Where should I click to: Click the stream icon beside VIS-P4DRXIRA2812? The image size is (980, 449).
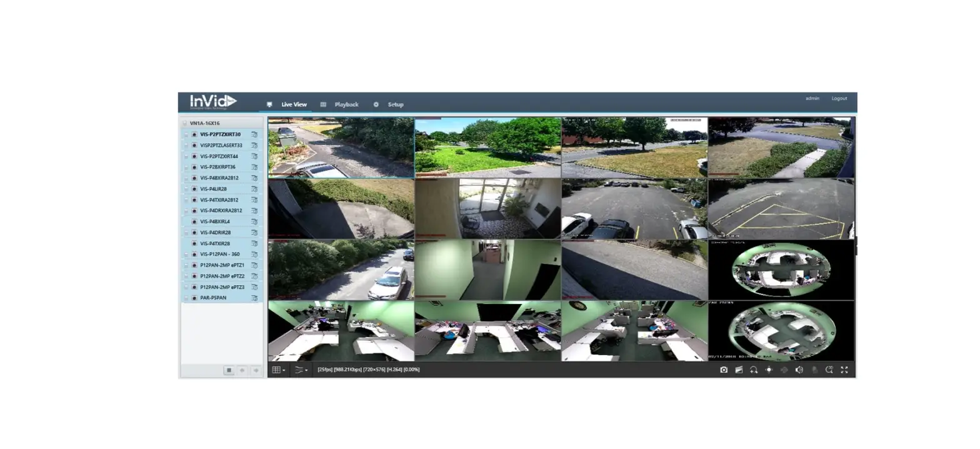tap(254, 211)
